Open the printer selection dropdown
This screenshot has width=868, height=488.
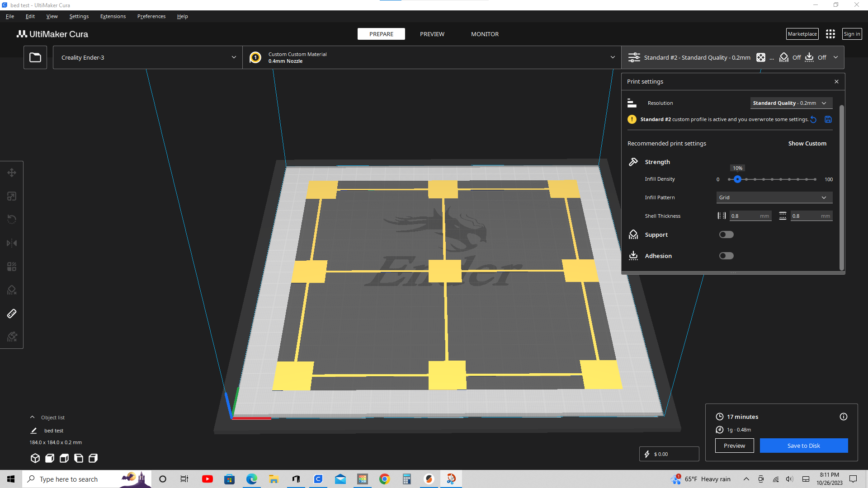(147, 57)
